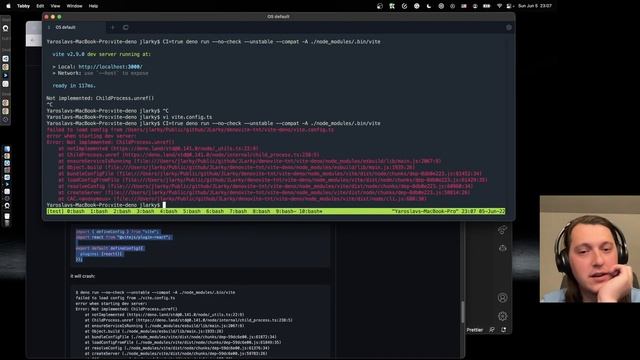Open first menu bar status icon left of green icon
640x360 pixels.
click(x=380, y=6)
